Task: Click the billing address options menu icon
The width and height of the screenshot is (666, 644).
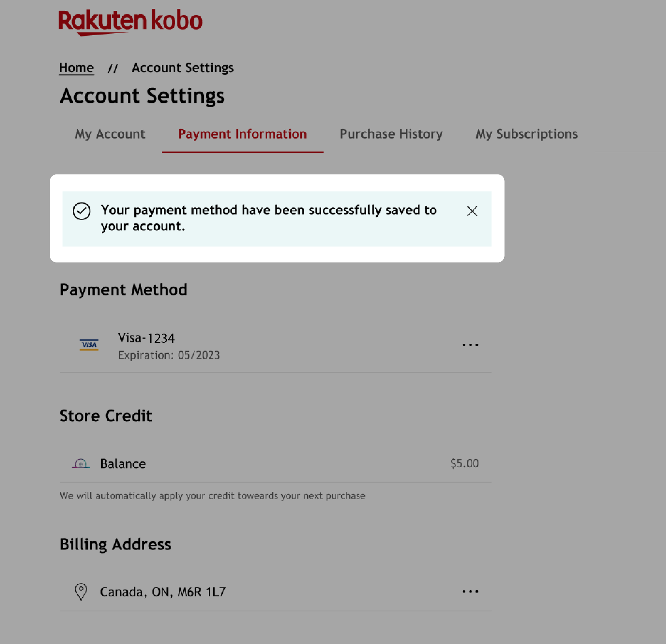Action: pyautogui.click(x=470, y=592)
